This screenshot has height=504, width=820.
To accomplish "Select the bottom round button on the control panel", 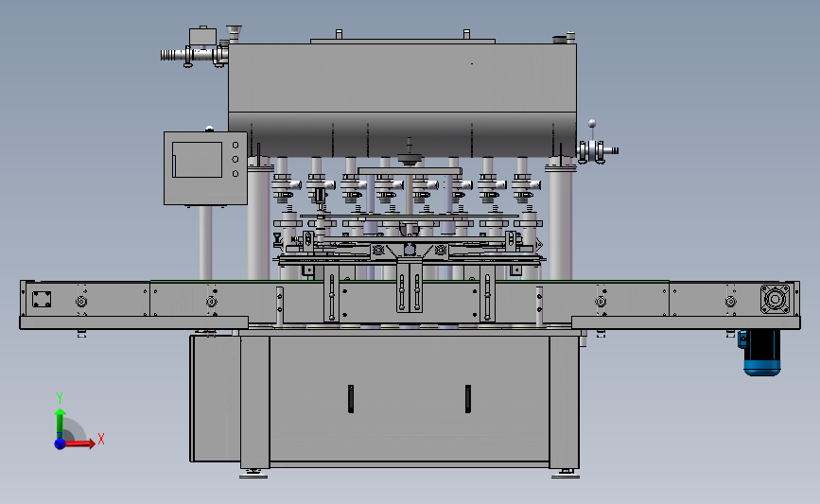I will pos(236,173).
